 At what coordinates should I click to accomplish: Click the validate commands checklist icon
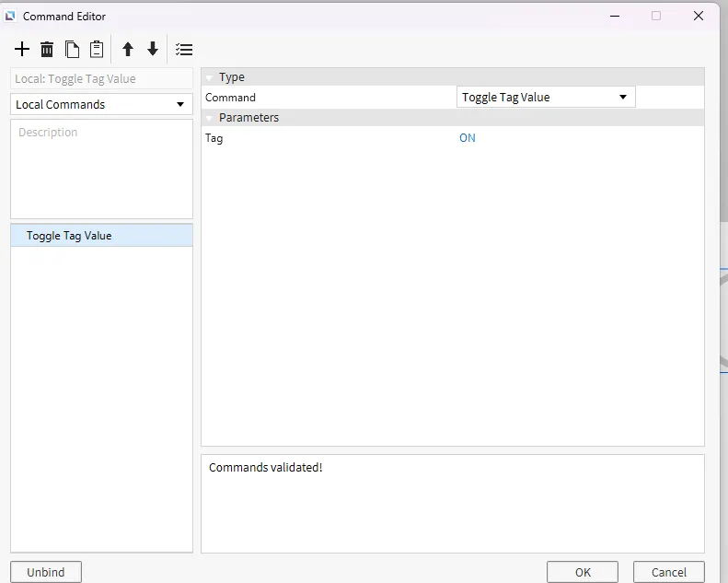point(184,50)
